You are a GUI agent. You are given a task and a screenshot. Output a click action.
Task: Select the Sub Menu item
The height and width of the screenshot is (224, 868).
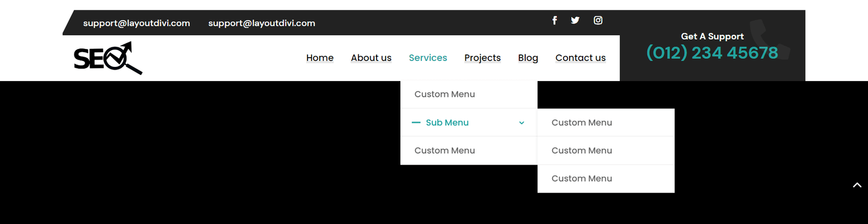pos(447,123)
